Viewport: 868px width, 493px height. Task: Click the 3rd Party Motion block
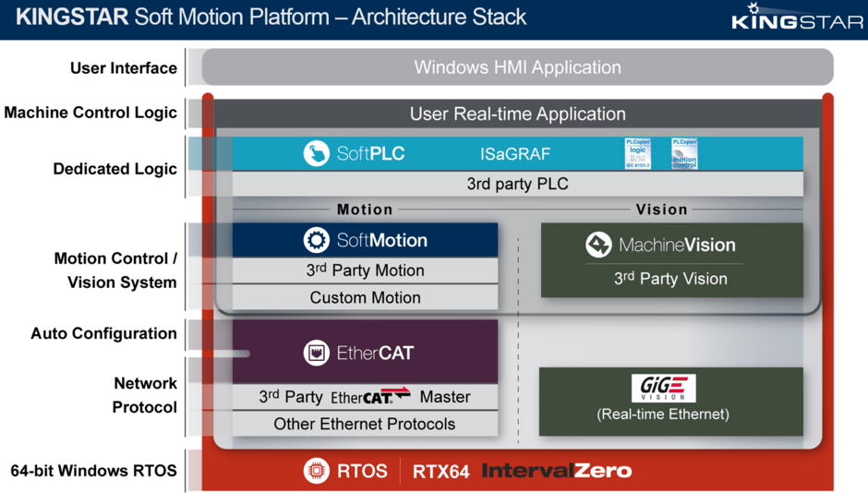(x=365, y=271)
